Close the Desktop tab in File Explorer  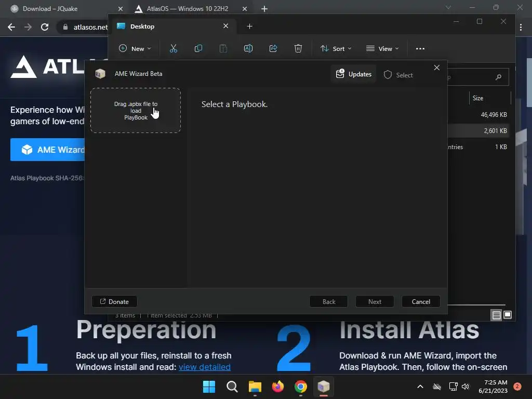225,26
